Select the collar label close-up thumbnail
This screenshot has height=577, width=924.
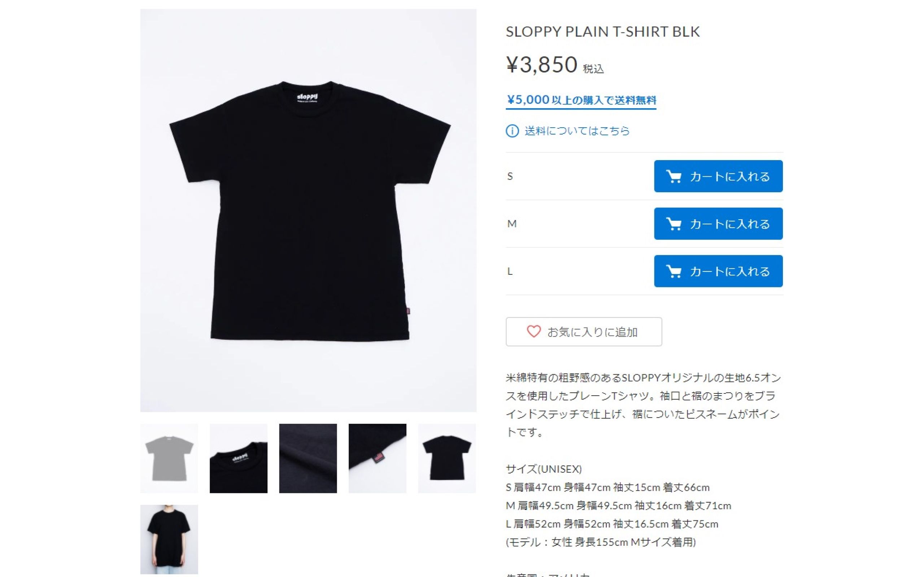click(239, 458)
